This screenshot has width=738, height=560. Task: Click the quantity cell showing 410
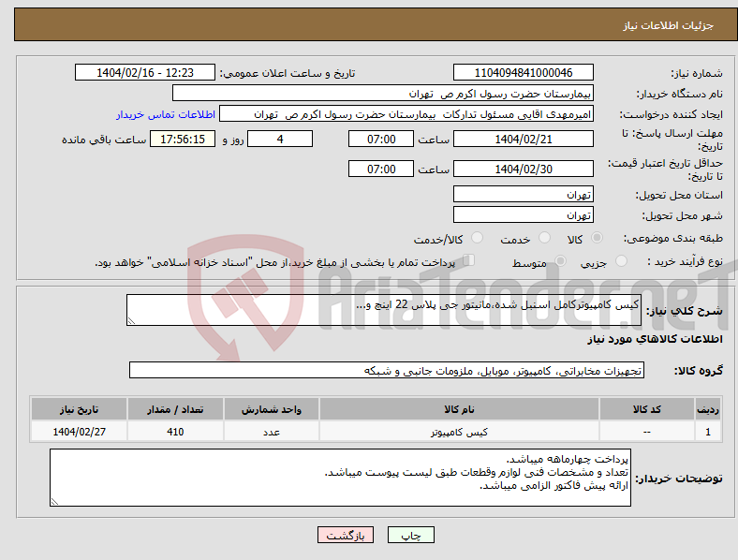(175, 432)
